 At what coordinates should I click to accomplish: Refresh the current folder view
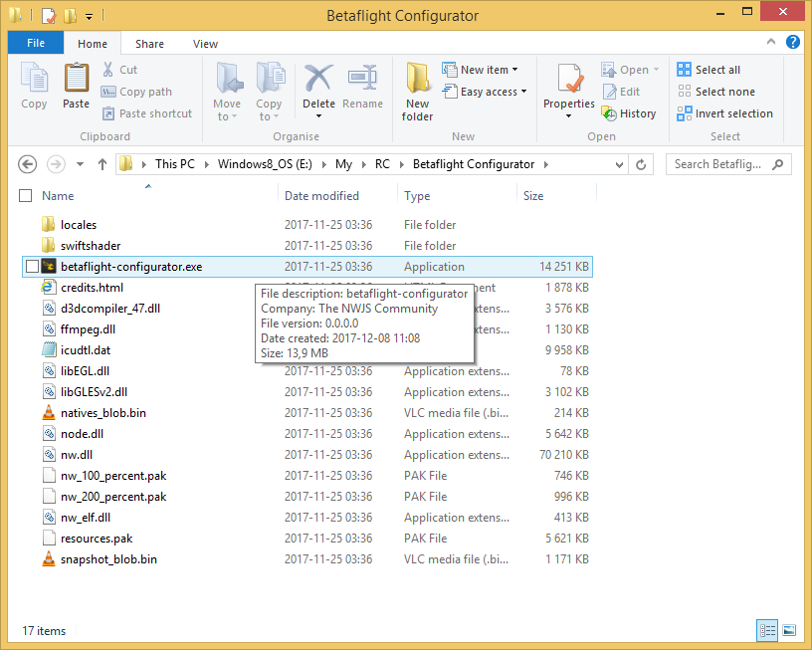[641, 164]
